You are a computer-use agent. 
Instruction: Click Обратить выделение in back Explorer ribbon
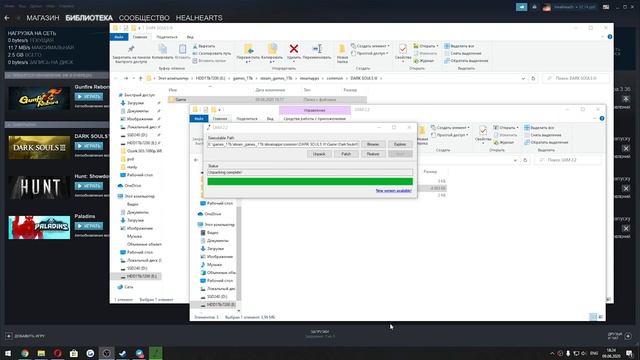click(466, 61)
